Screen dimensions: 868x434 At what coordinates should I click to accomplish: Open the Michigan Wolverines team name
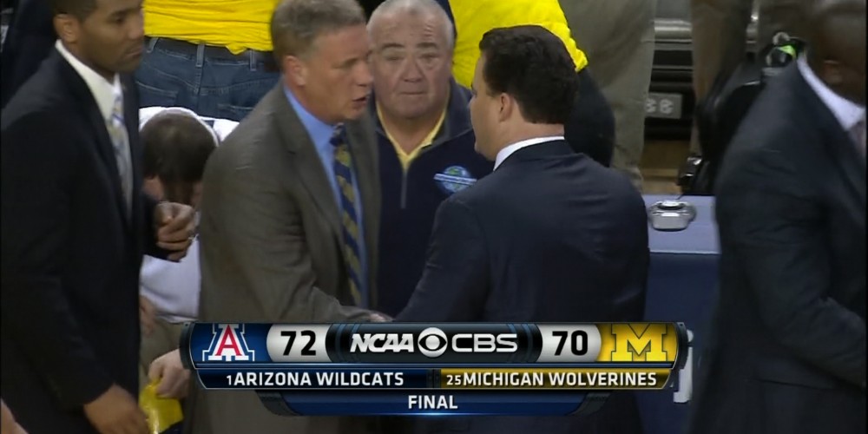point(559,379)
